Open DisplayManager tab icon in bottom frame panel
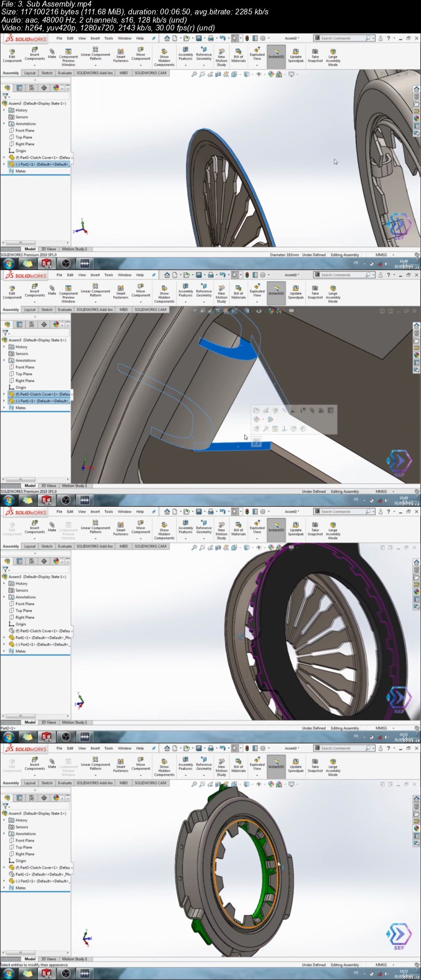Viewport: 421px width, 980px height. click(x=56, y=798)
